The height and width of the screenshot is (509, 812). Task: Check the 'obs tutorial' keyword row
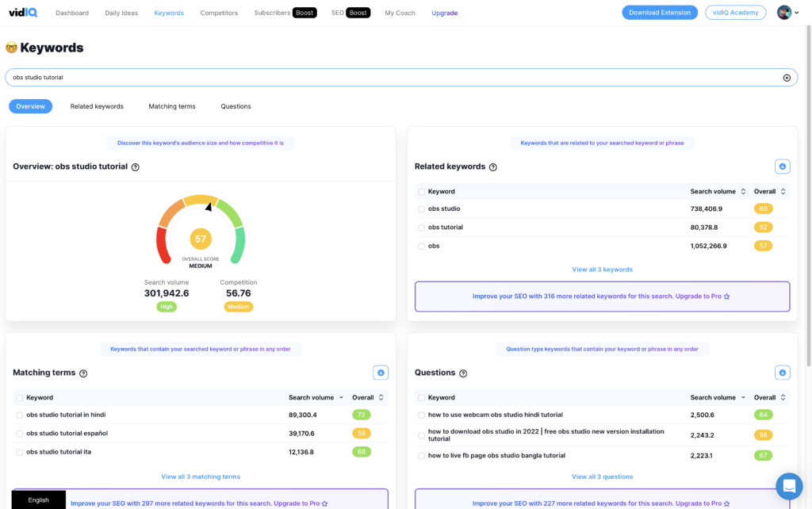[422, 228]
